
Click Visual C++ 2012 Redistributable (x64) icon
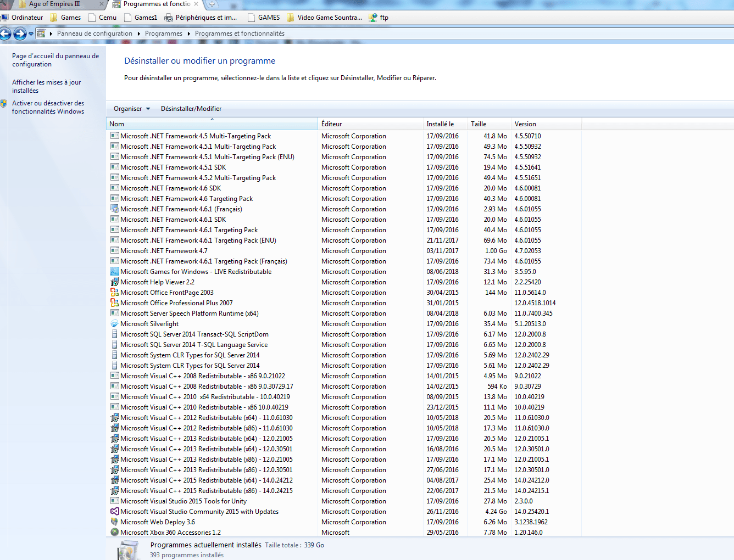pos(115,418)
